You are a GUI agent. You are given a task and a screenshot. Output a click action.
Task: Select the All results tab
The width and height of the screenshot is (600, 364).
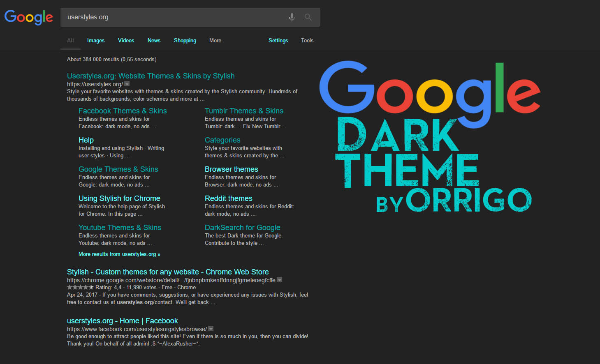tap(70, 40)
